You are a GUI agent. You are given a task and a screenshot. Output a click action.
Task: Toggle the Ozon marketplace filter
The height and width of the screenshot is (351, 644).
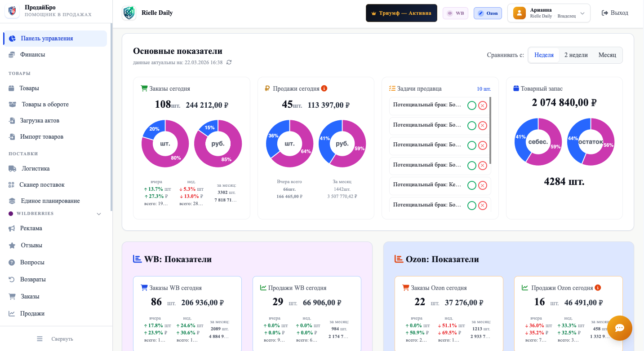pos(488,13)
